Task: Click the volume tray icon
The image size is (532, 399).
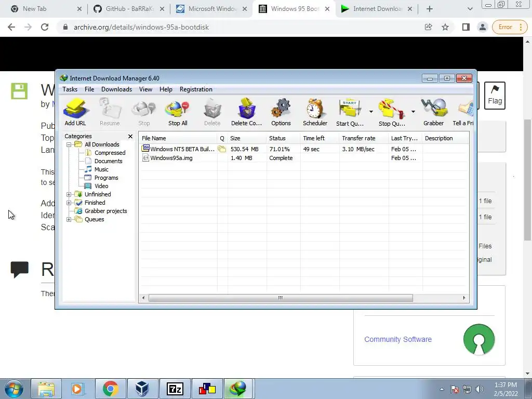Action: coord(480,389)
